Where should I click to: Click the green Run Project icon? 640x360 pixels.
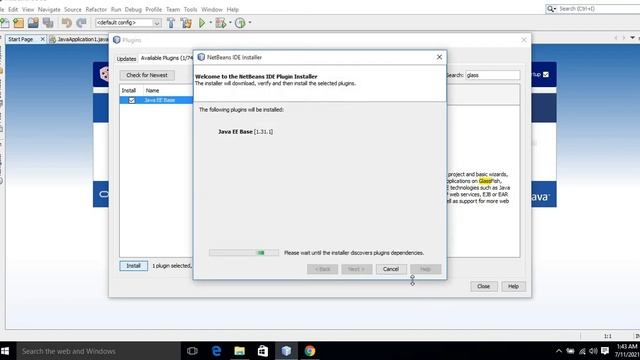point(202,23)
